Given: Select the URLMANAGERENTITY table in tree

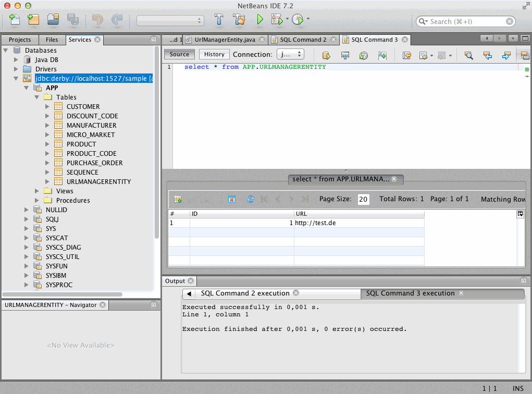Looking at the screenshot, I should (x=98, y=181).
